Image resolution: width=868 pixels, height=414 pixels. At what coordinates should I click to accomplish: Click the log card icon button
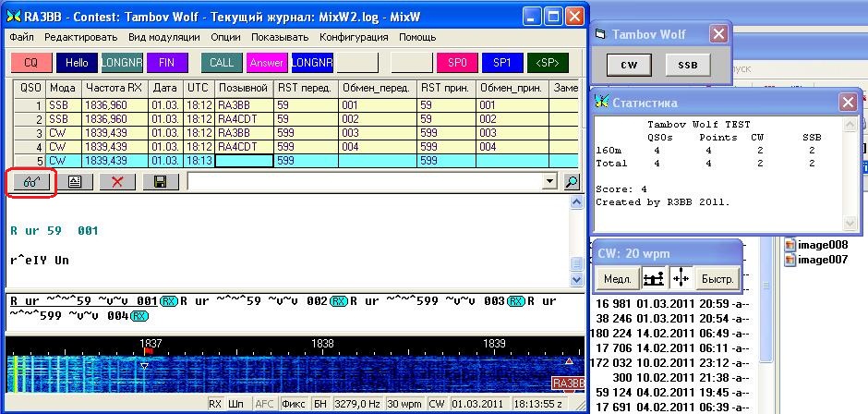pos(74,182)
